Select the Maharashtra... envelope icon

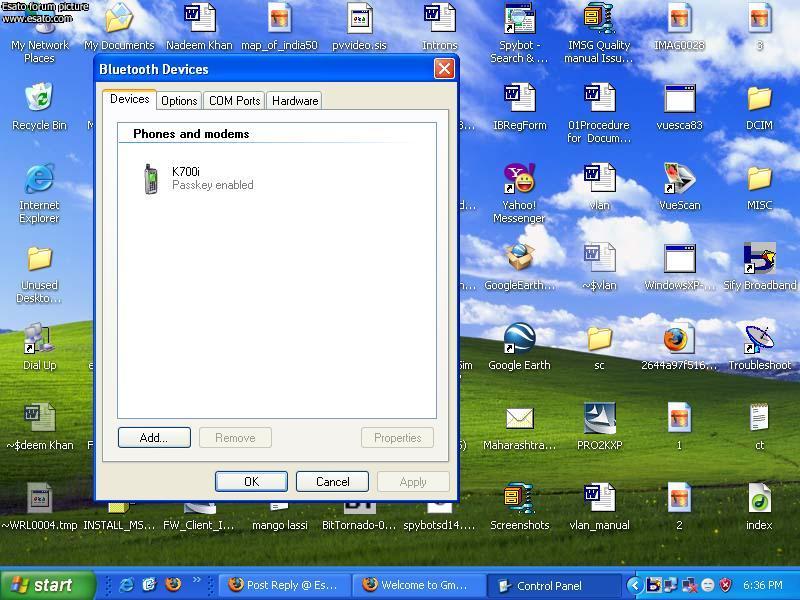[519, 418]
